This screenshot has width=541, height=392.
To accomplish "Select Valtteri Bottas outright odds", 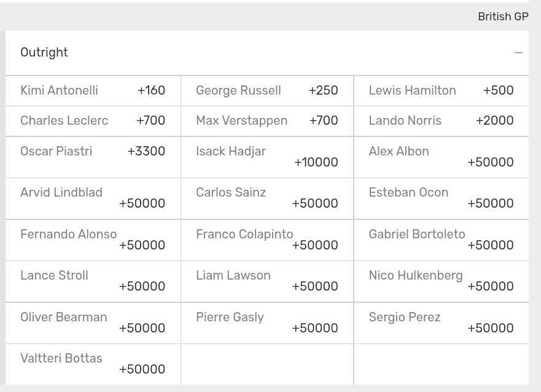I will [x=93, y=364].
